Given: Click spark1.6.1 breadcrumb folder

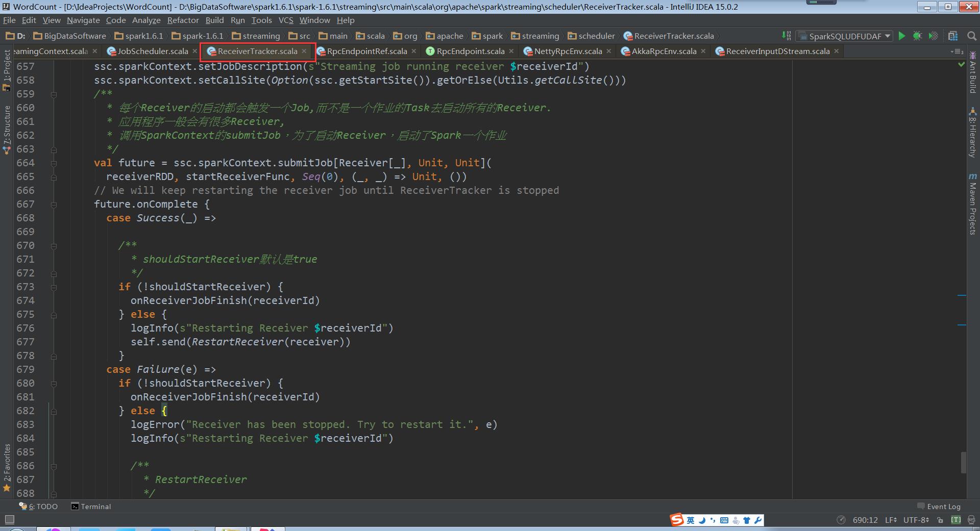Looking at the screenshot, I should tap(139, 36).
